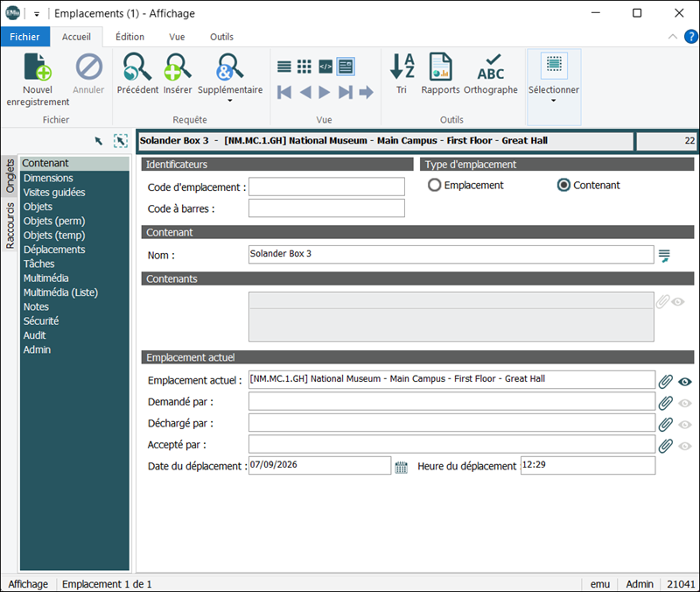Click the status bar text "Emplacement 1 de 1"
Image resolution: width=700 pixels, height=592 pixels.
pyautogui.click(x=107, y=584)
